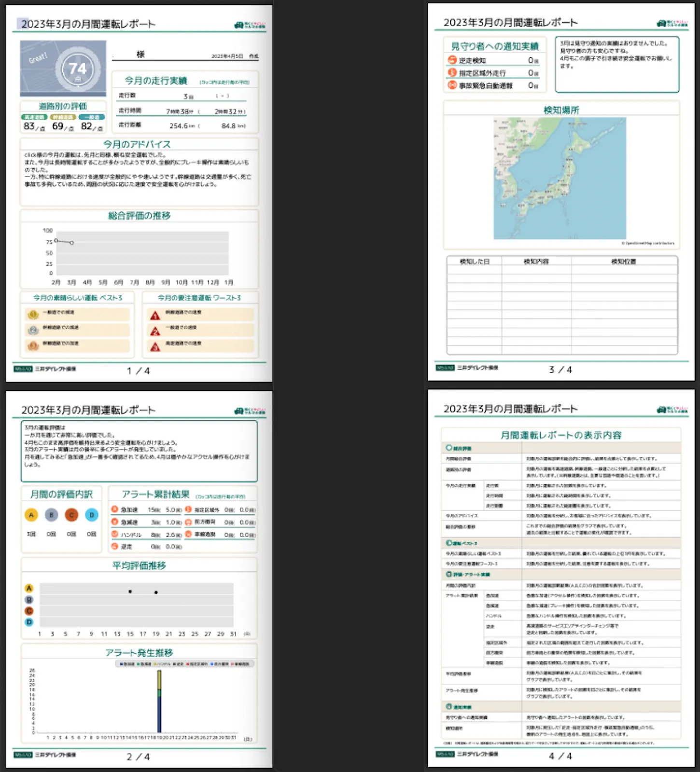Click the 指定区域外走行 icon on page 3
Image resolution: width=700 pixels, height=772 pixels.
point(452,72)
